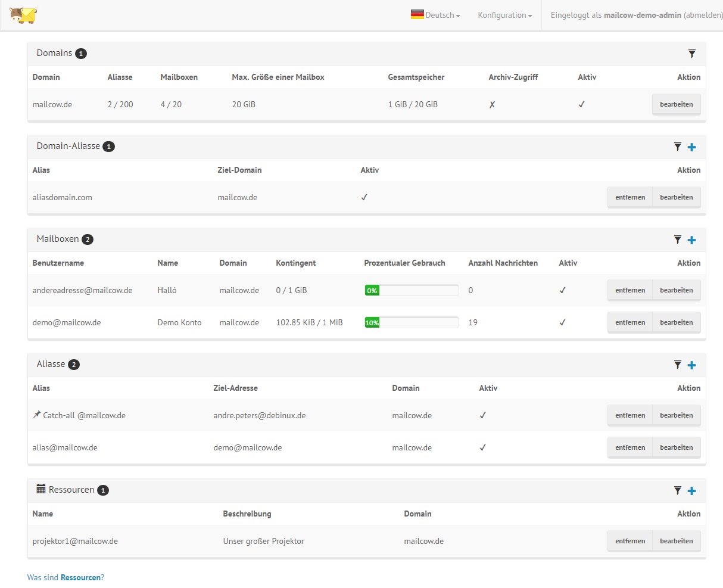
Task: Click the filter icon in Ressourcen panel
Action: click(677, 490)
